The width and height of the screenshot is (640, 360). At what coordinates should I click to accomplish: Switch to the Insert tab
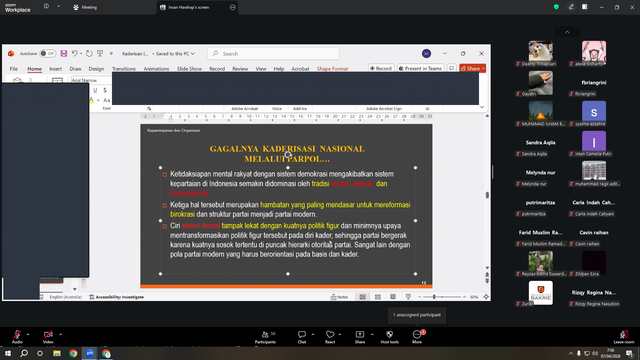click(56, 69)
